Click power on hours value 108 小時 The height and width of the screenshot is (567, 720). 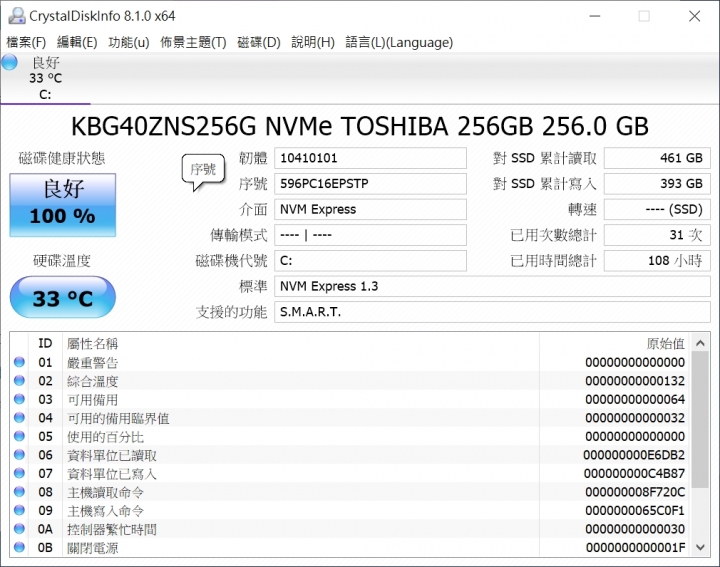[x=657, y=261]
